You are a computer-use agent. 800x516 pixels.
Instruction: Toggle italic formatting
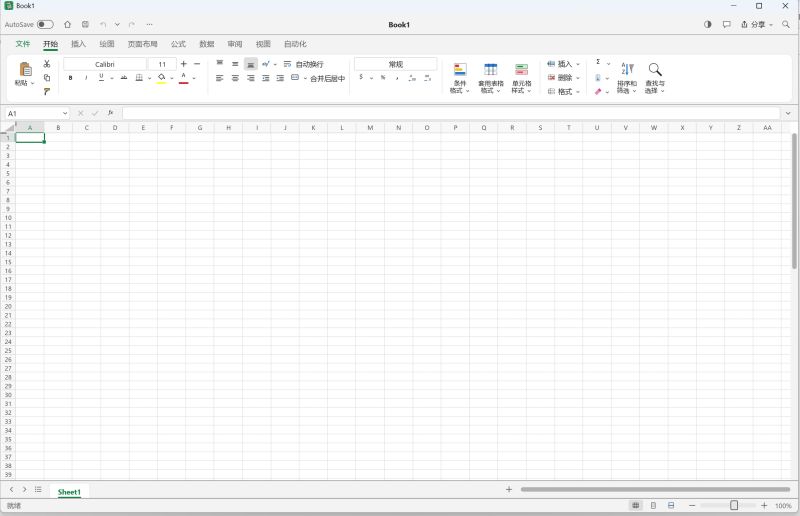(x=86, y=78)
